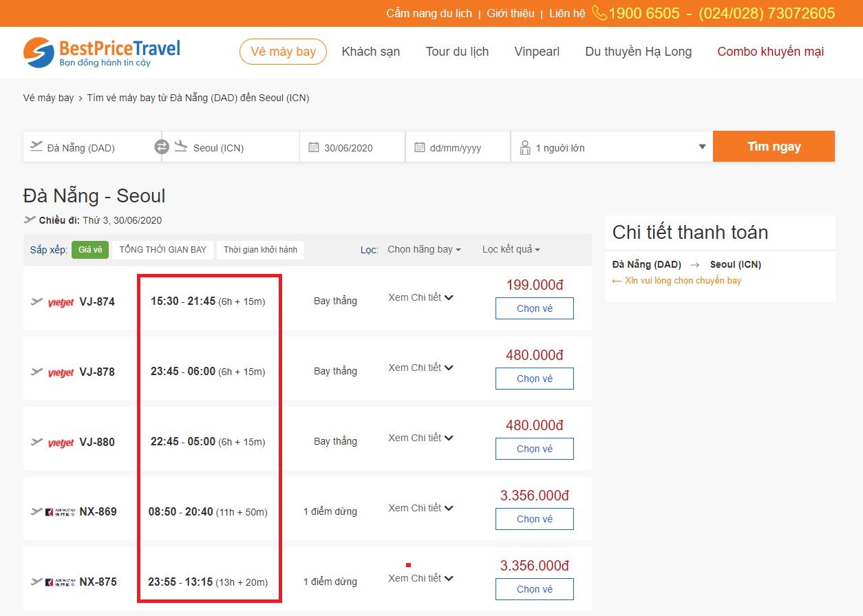
Task: Select Giá vé sorting option
Action: click(x=90, y=249)
